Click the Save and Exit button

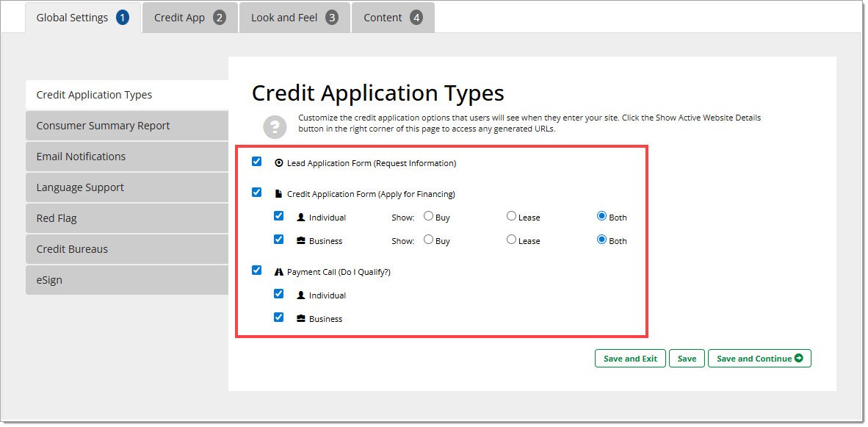630,359
